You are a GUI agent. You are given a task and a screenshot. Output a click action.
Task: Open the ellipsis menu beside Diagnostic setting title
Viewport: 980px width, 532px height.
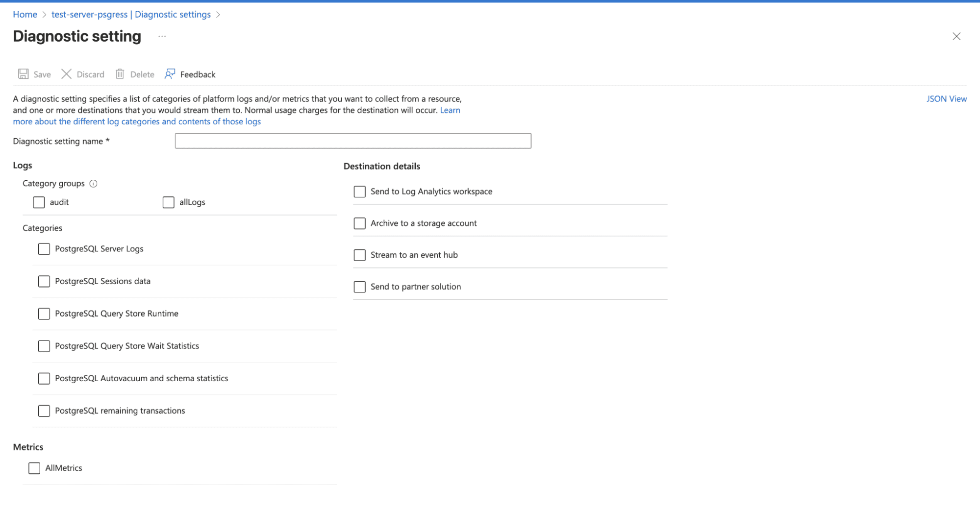click(162, 36)
